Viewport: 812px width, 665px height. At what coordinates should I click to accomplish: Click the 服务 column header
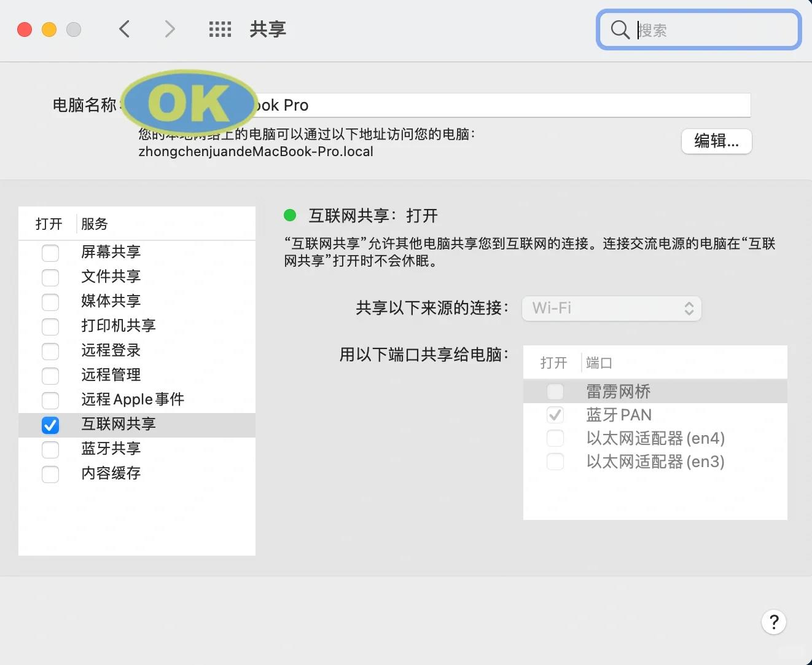tap(95, 224)
